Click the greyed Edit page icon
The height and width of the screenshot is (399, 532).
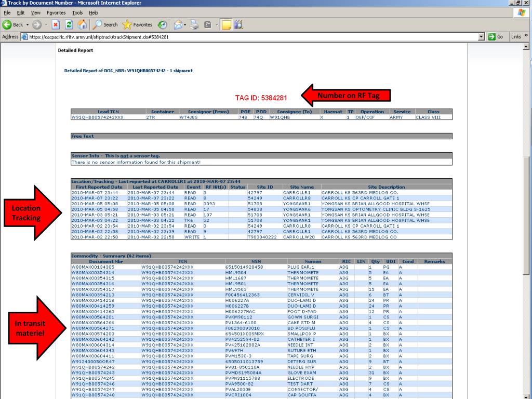(x=208, y=25)
